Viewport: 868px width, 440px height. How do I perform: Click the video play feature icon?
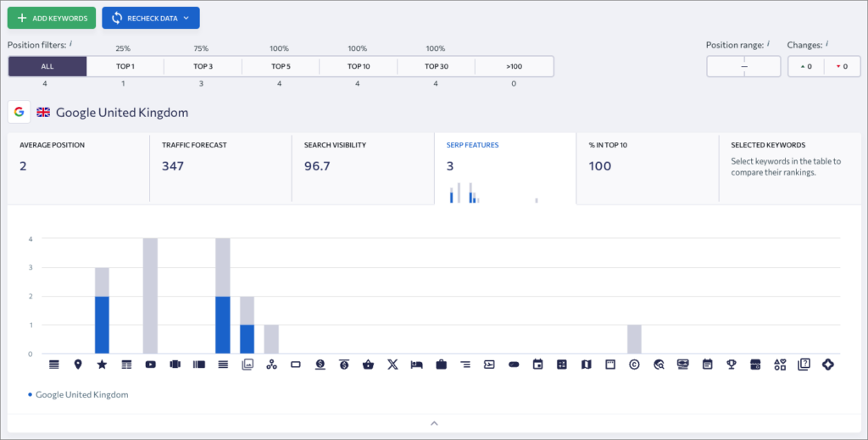151,365
